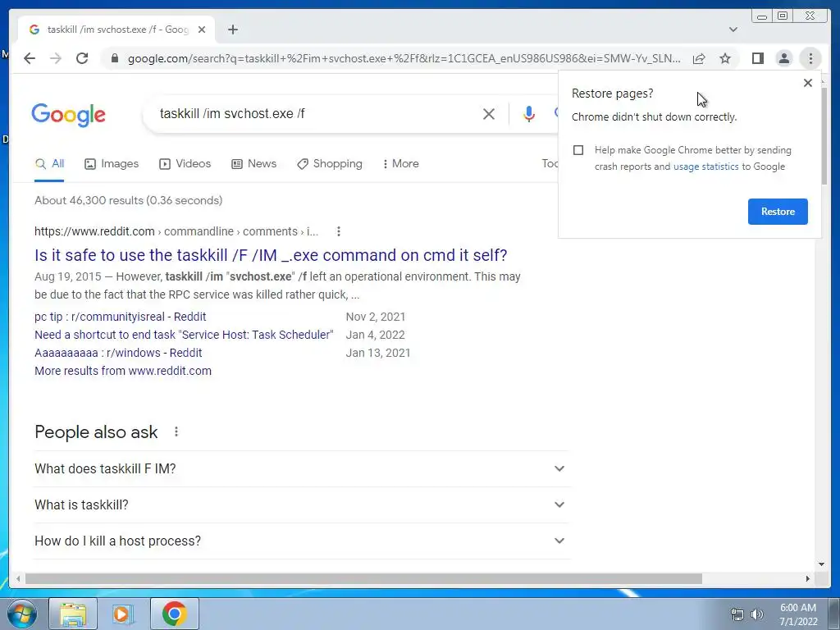Close the taskkill search tab
The image size is (840, 630).
pos(202,30)
